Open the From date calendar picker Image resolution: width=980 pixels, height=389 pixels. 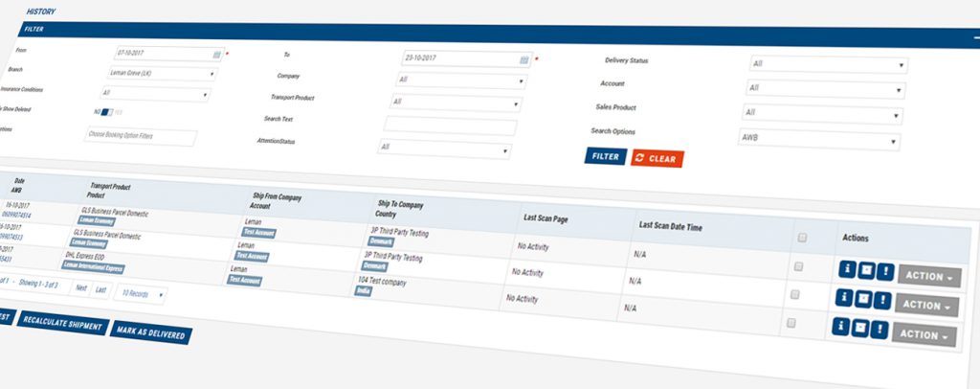[x=218, y=55]
